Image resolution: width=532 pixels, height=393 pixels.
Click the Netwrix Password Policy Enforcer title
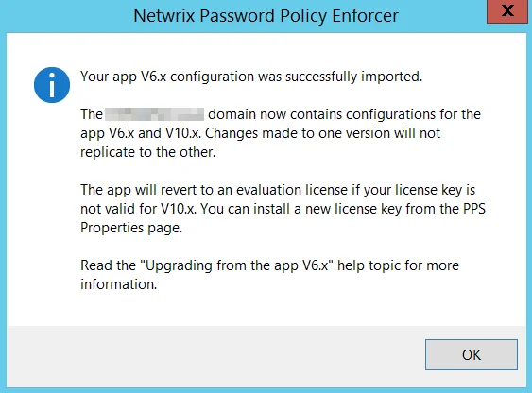pos(266,16)
